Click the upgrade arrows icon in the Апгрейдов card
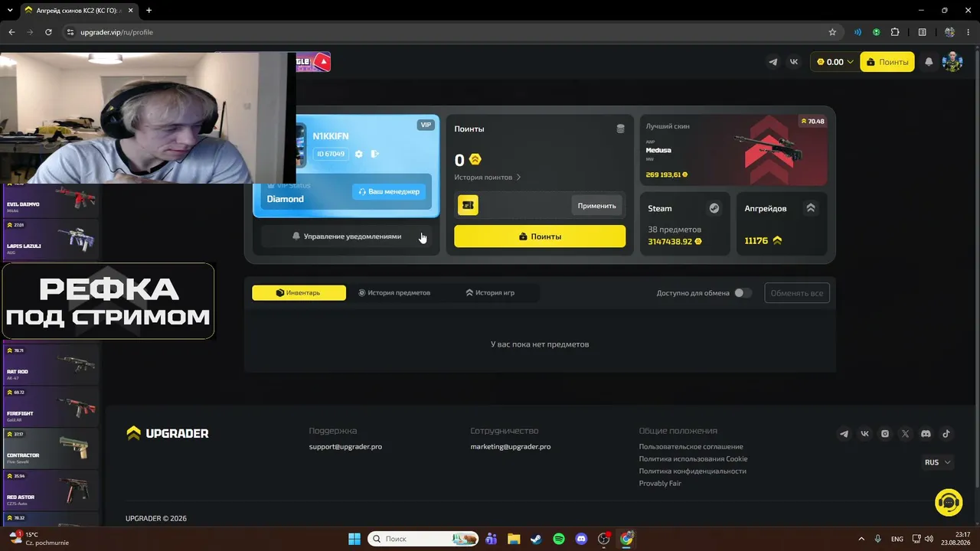 click(811, 208)
